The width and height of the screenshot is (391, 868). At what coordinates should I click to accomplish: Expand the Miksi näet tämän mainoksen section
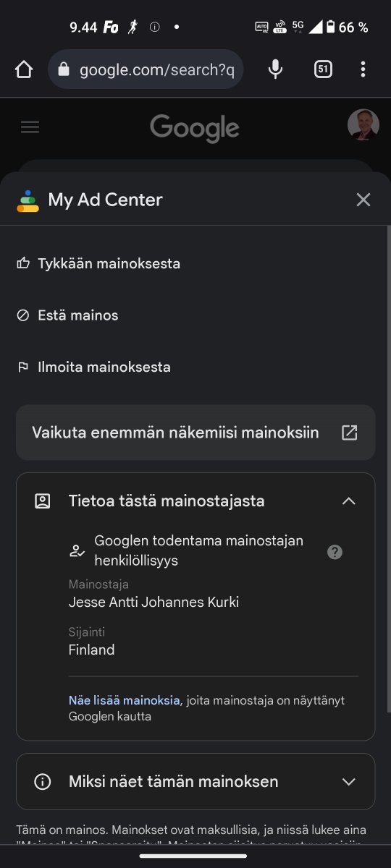click(195, 782)
